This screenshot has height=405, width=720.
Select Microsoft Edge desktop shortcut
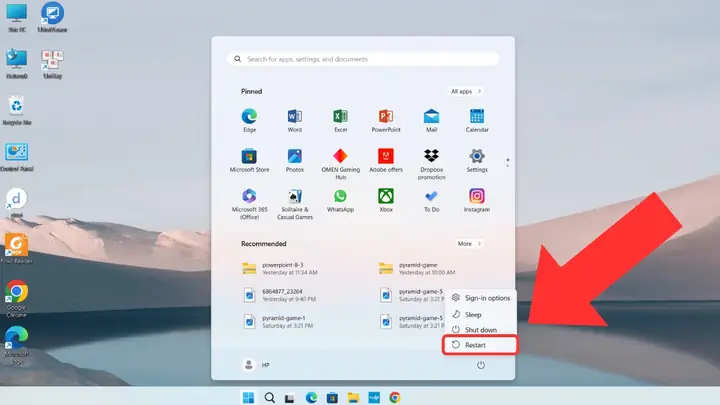[x=17, y=345]
